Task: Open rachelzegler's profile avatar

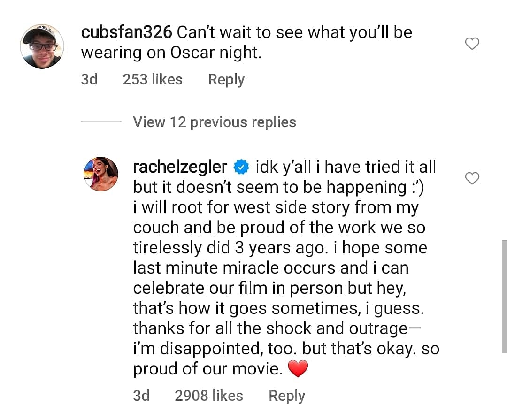Action: click(x=101, y=174)
